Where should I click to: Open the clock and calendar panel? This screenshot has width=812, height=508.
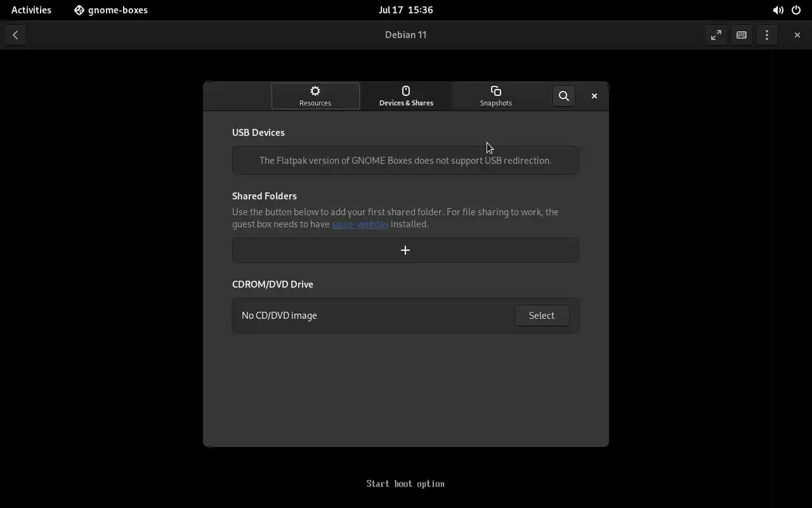point(406,10)
